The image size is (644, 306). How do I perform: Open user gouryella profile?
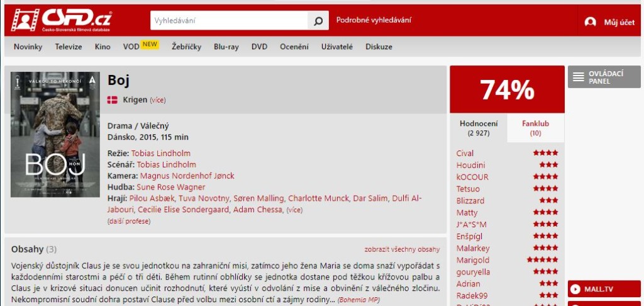[x=473, y=272]
